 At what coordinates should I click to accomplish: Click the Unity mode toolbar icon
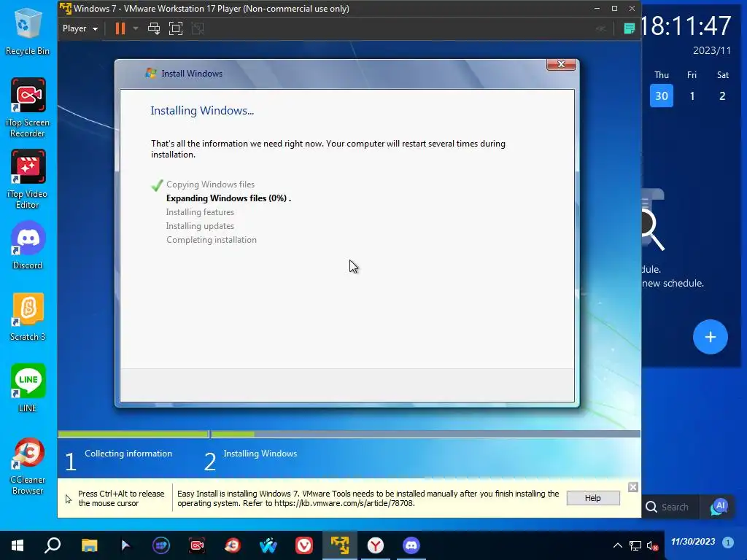coord(198,28)
